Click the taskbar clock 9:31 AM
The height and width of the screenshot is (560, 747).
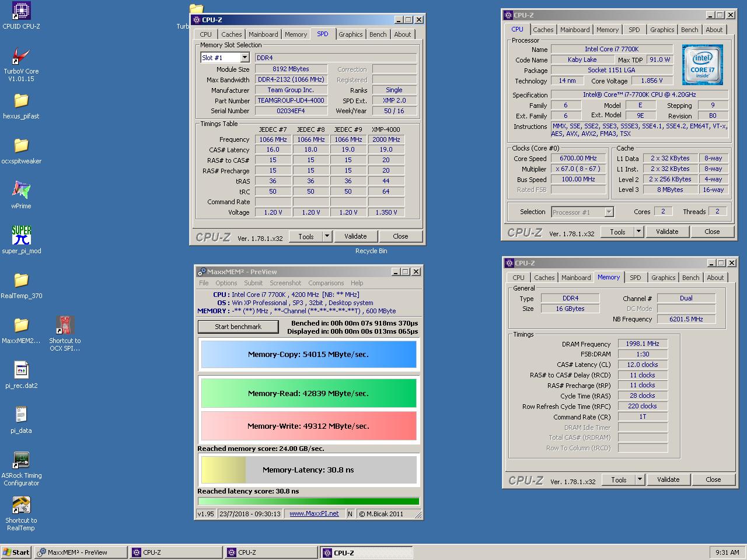(x=727, y=552)
